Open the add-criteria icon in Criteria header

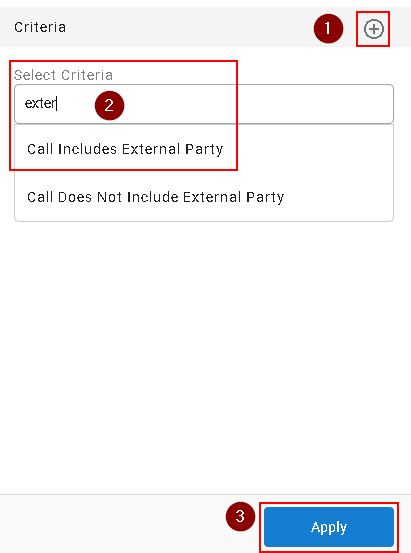374,29
